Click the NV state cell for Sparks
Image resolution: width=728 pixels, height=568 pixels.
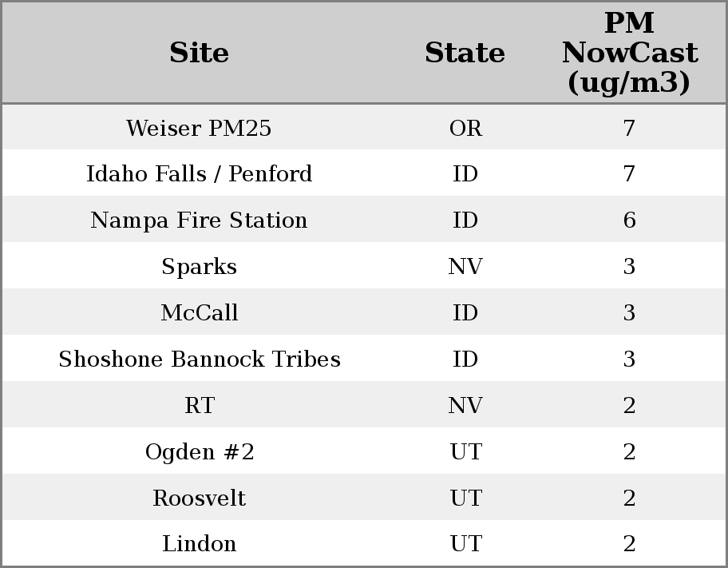coord(465,267)
